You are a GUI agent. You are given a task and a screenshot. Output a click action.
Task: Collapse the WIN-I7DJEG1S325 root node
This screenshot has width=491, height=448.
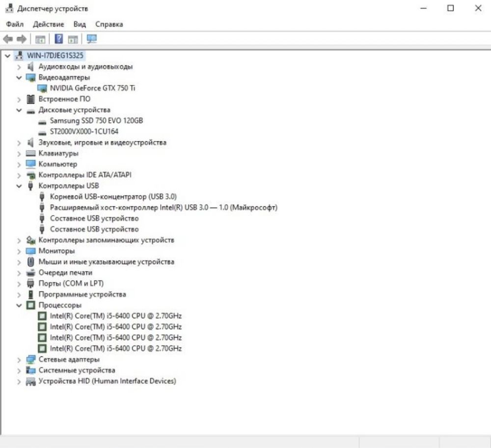tap(7, 56)
